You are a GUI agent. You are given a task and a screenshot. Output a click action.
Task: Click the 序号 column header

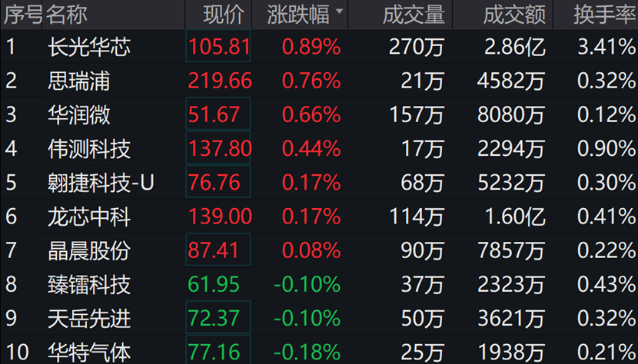coord(23,15)
